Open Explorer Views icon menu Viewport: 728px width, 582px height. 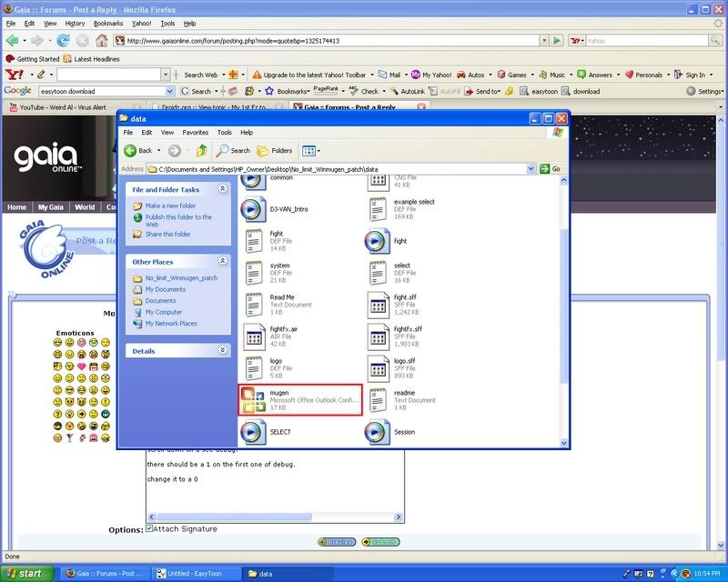[310, 150]
